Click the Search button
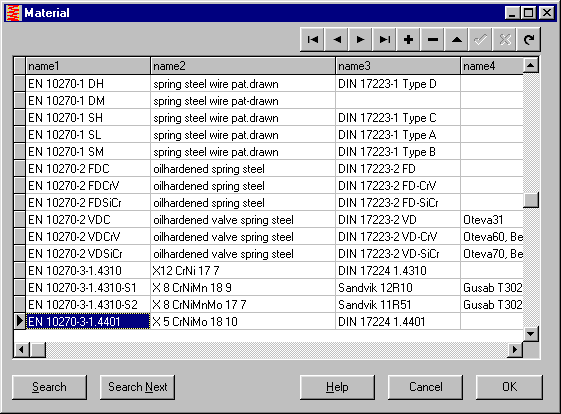Image resolution: width=561 pixels, height=414 pixels. click(49, 387)
